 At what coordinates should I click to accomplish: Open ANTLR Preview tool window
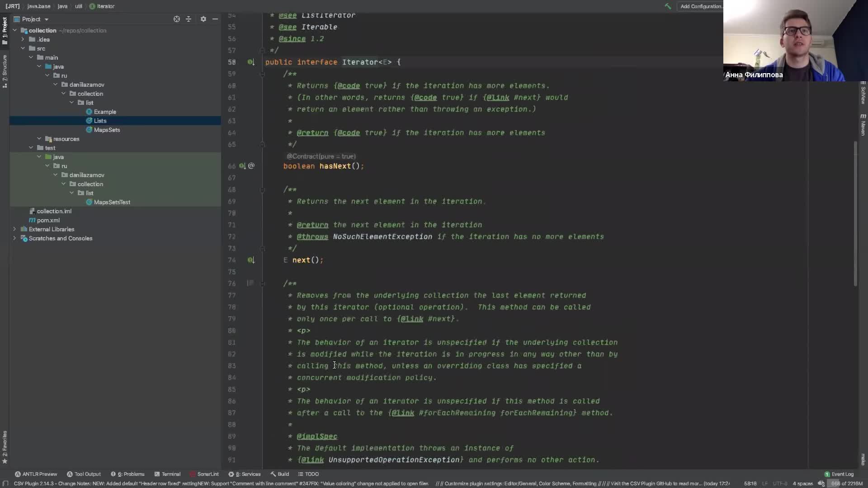36,474
